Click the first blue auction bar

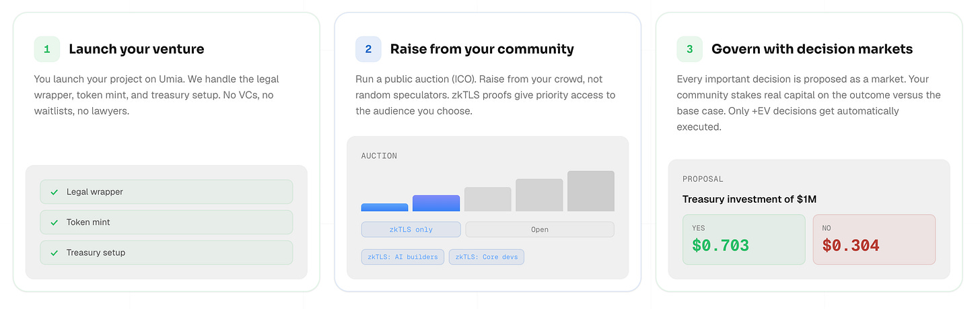pos(385,207)
